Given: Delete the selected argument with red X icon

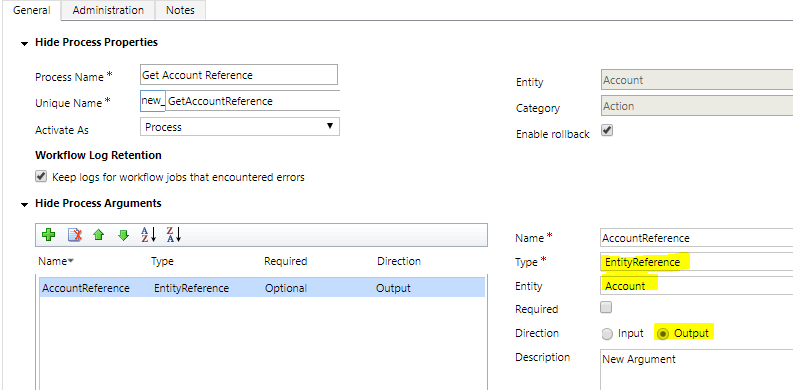Looking at the screenshot, I should pos(75,235).
